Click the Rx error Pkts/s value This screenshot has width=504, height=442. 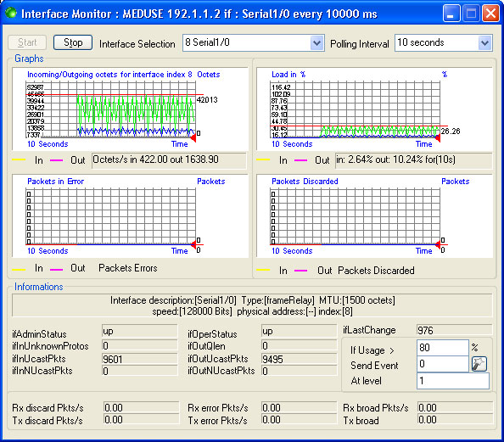299,407
